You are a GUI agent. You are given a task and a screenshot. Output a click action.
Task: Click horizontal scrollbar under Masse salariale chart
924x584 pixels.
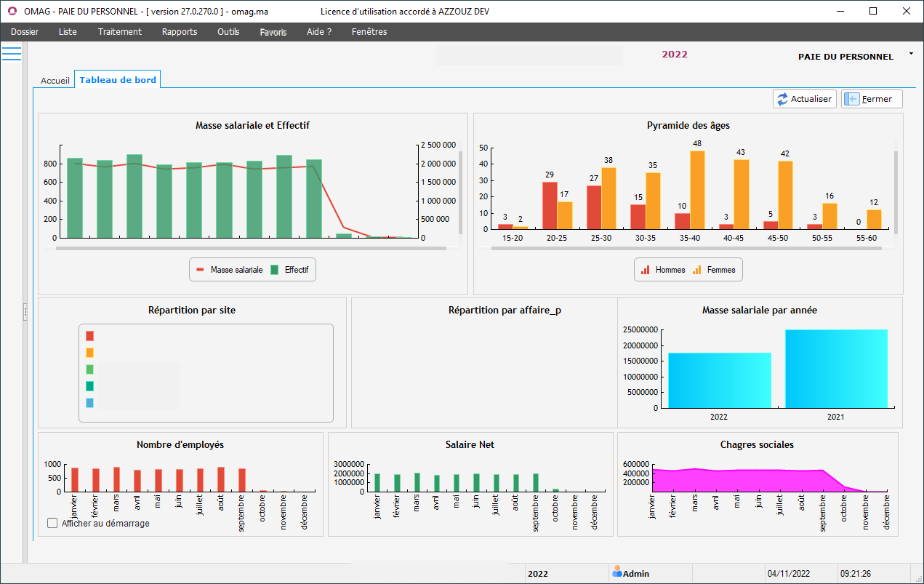[x=250, y=248]
